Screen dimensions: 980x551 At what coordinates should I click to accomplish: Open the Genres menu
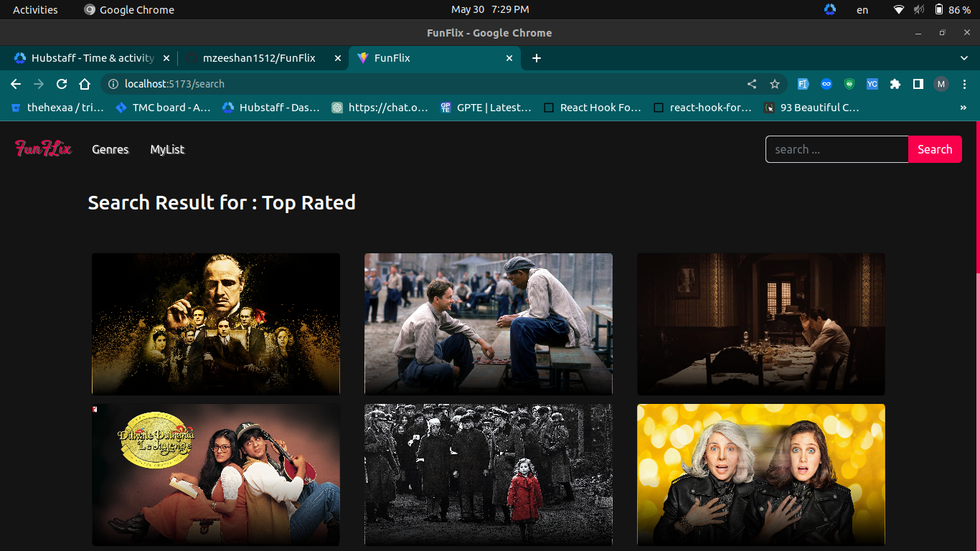(110, 149)
